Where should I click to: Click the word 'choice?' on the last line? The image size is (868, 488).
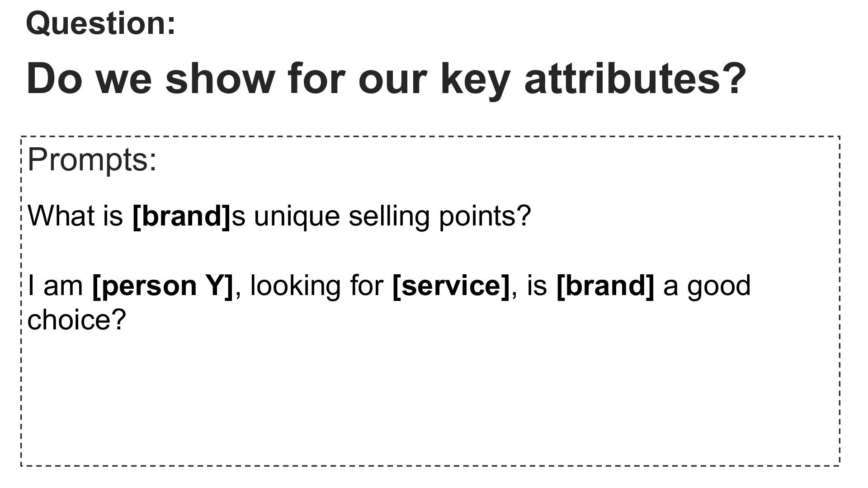tap(76, 319)
